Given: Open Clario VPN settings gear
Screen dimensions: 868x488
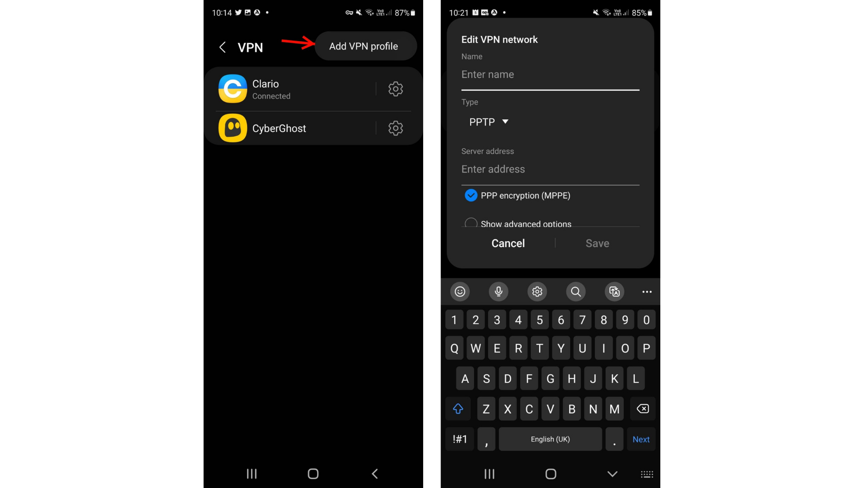Looking at the screenshot, I should [x=396, y=89].
